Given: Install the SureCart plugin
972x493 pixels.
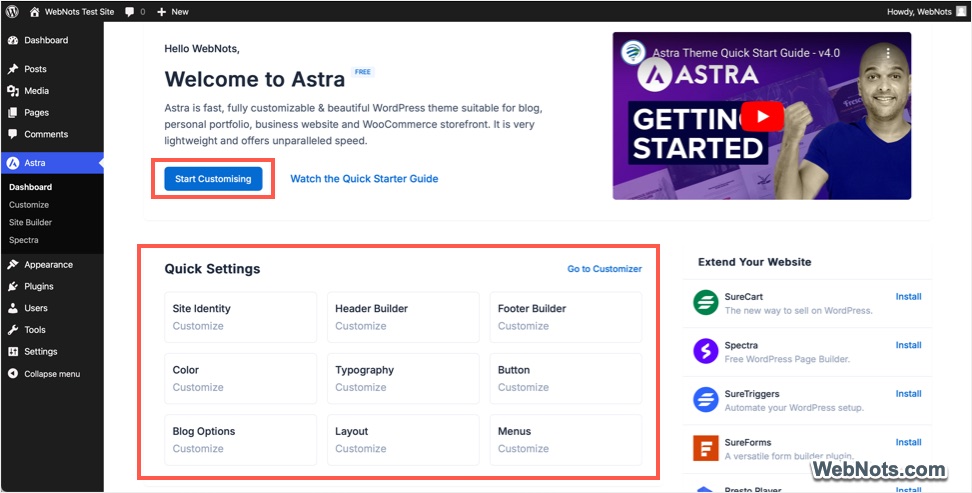Looking at the screenshot, I should (x=908, y=297).
